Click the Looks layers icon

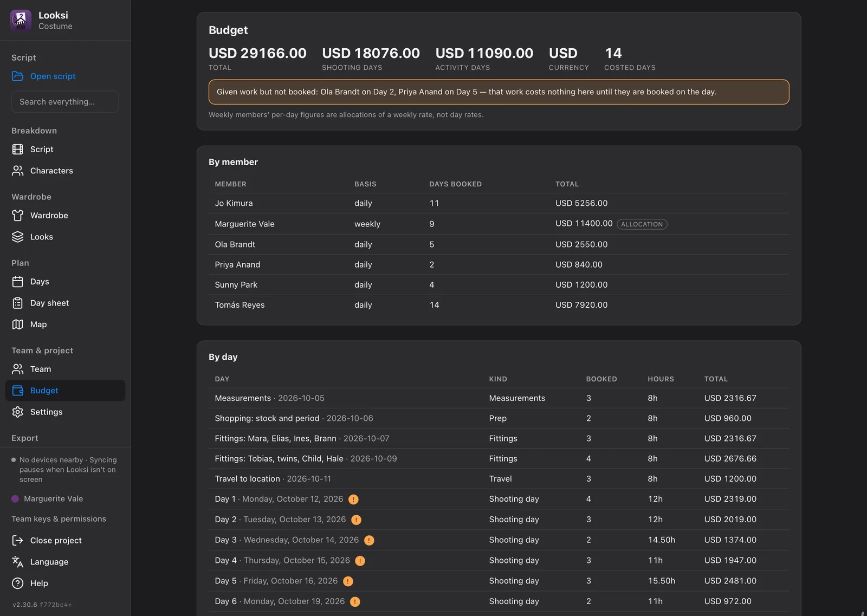(18, 237)
